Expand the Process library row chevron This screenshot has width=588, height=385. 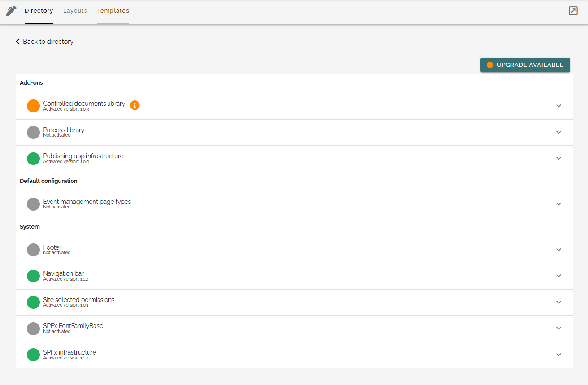[x=558, y=132]
